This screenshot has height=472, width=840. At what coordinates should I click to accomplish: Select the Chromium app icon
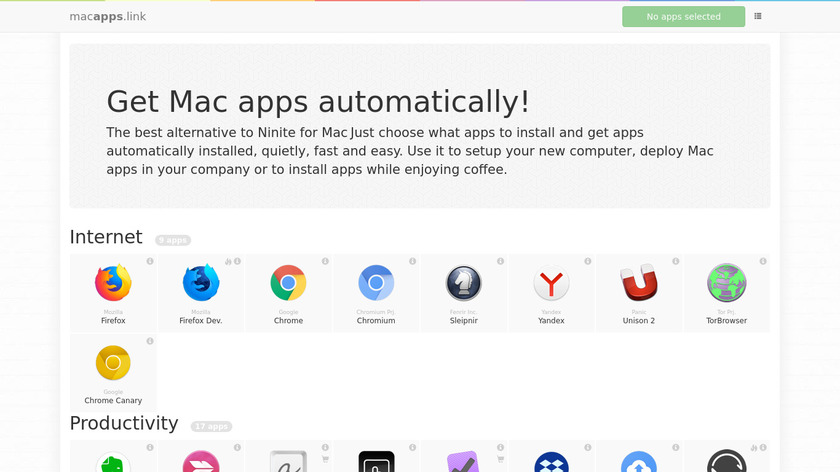(376, 283)
